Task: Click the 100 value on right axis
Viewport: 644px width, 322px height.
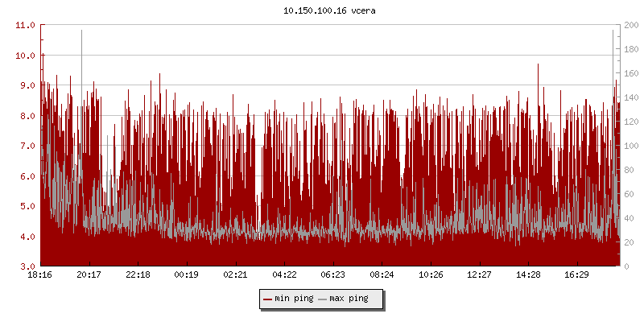Action: click(x=630, y=146)
